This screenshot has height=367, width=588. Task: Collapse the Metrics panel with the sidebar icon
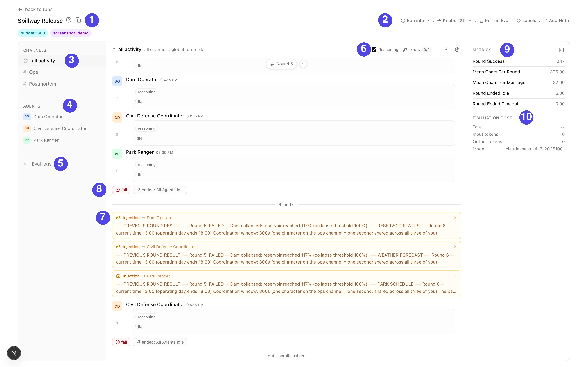(x=562, y=50)
